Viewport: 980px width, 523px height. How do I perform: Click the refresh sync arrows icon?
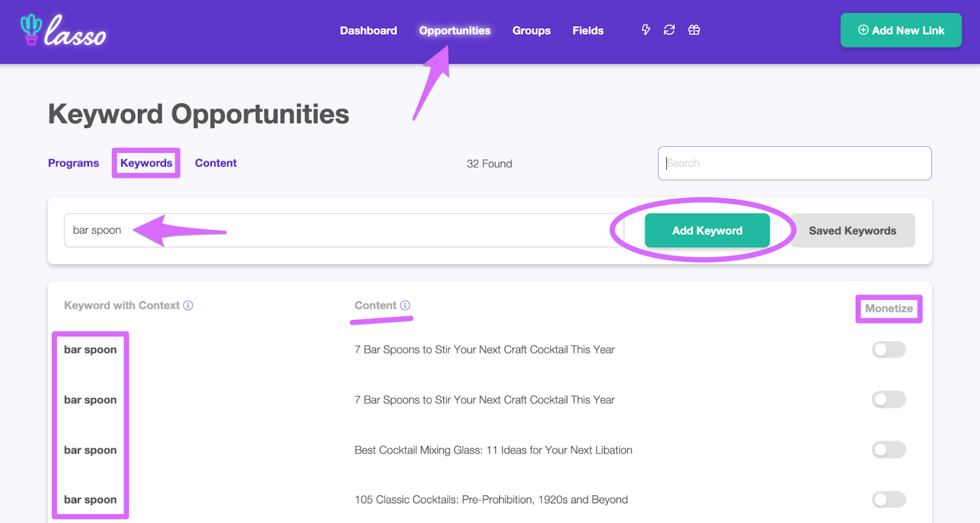(669, 30)
